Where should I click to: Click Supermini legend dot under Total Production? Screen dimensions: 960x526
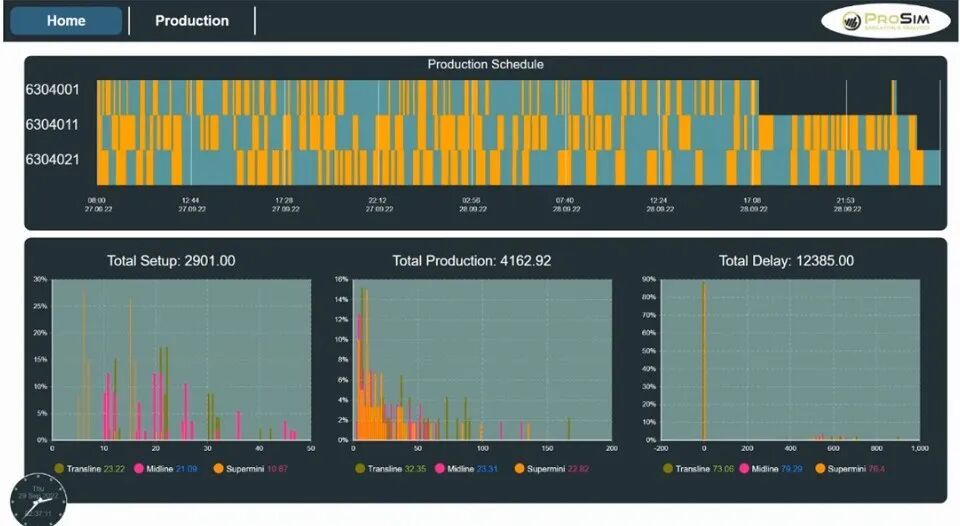coord(519,468)
